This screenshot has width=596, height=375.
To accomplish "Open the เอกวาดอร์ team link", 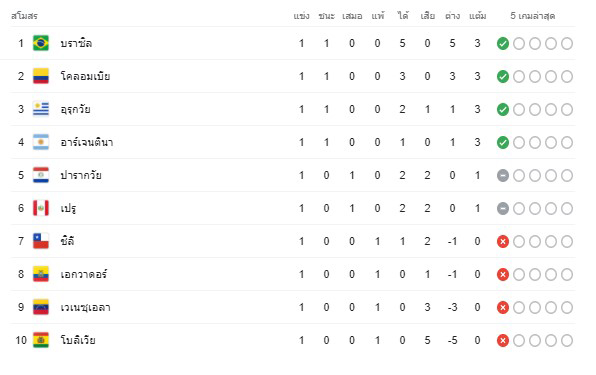I will (84, 274).
